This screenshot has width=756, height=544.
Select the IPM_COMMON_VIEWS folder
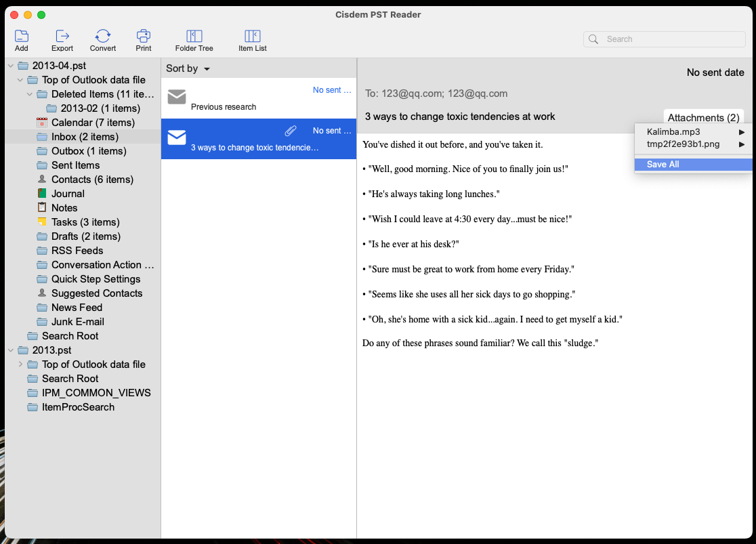coord(96,393)
